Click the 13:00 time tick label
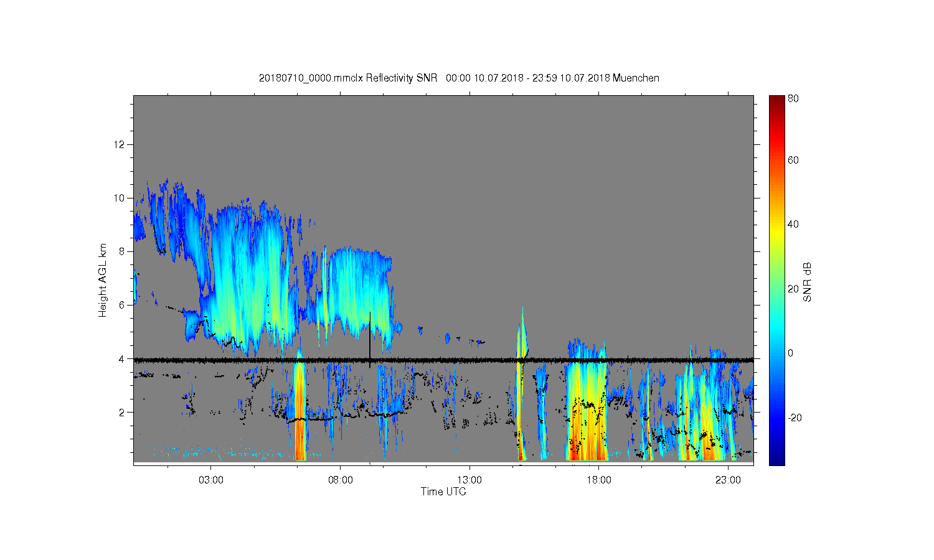The width and height of the screenshot is (934, 560). coord(469,480)
